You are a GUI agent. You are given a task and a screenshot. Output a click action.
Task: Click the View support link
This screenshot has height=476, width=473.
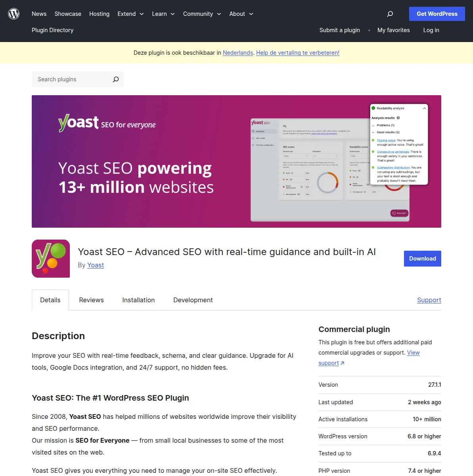click(413, 353)
